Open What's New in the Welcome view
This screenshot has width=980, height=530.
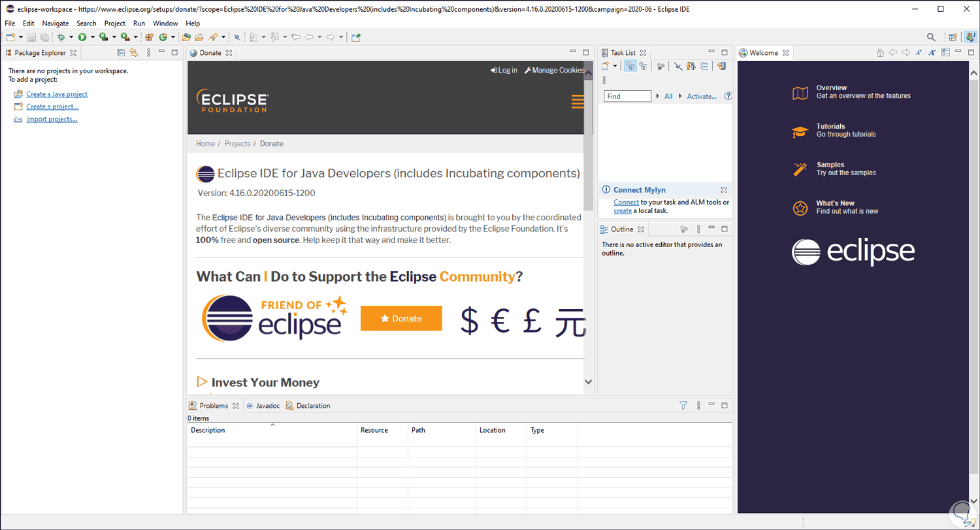[836, 207]
